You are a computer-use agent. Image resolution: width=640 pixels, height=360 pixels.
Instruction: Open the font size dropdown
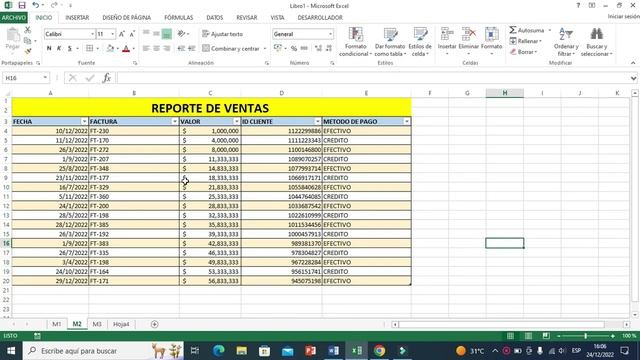(113, 34)
